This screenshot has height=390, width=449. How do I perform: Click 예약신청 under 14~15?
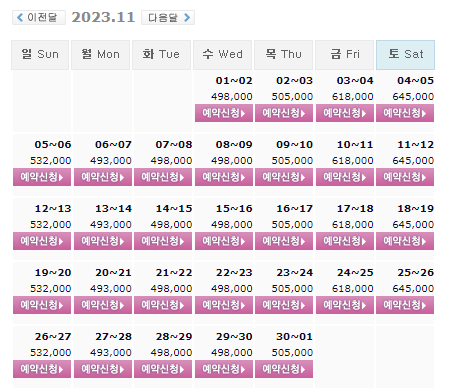(163, 241)
